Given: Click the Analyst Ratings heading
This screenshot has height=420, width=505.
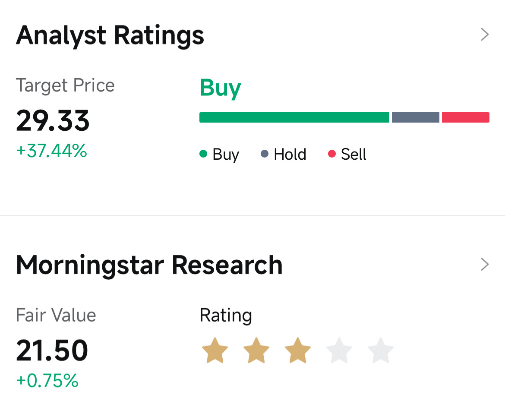Looking at the screenshot, I should (x=110, y=36).
